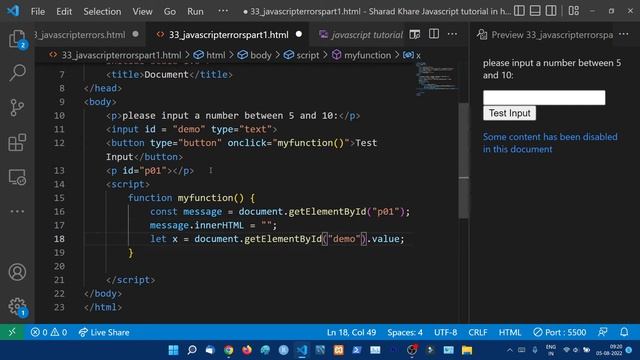Open File Explorer from taskbar
Screen dimensions: 640x360
tap(467, 350)
